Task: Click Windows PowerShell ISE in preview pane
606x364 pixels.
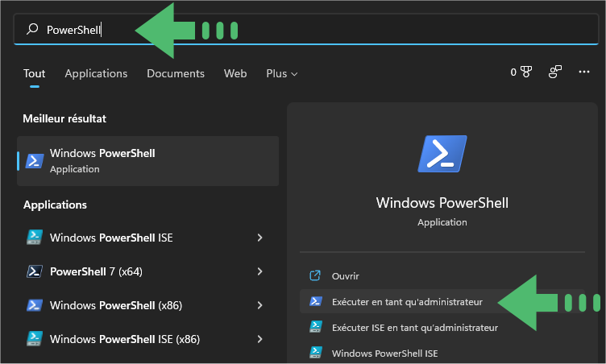Action: coord(442,354)
